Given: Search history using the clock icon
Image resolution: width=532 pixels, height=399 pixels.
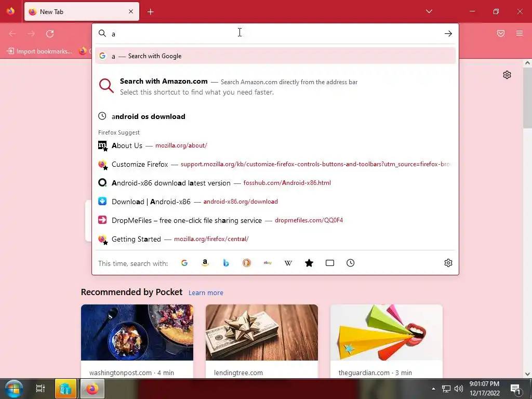Looking at the screenshot, I should click(351, 263).
